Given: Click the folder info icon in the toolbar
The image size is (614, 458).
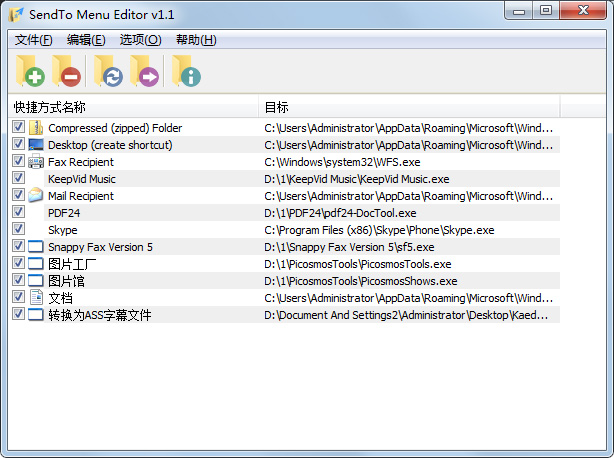Looking at the screenshot, I should [186, 71].
